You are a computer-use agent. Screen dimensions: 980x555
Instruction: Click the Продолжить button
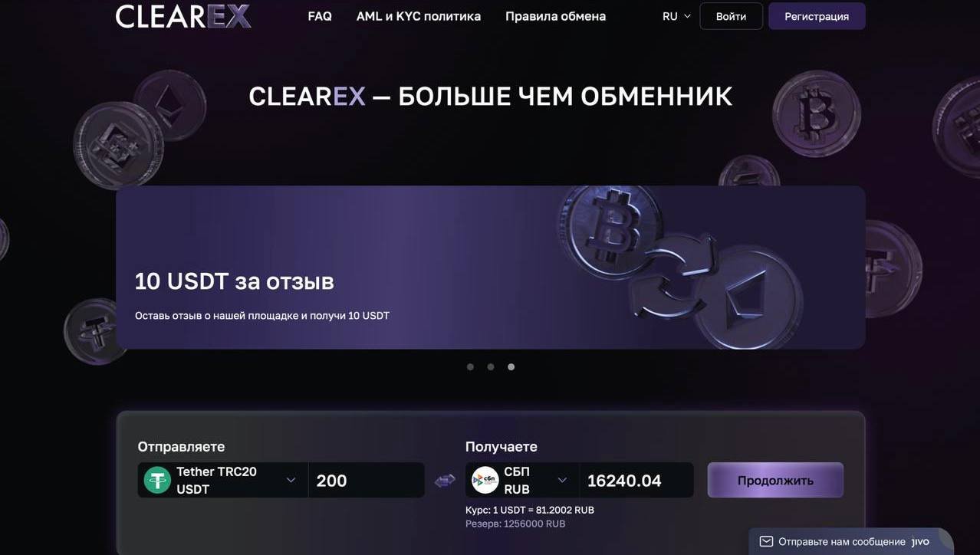coord(775,481)
